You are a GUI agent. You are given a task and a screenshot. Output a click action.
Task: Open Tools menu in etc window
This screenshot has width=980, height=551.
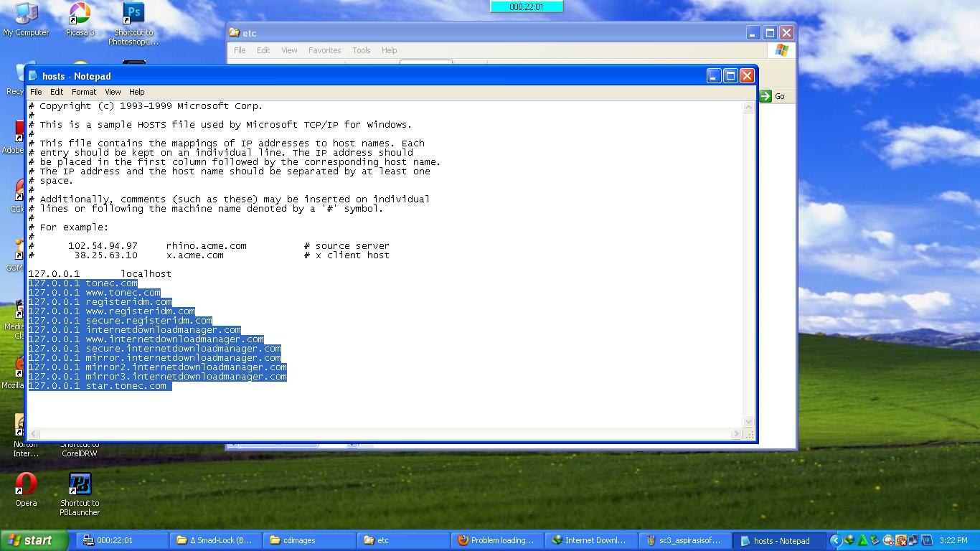click(362, 50)
